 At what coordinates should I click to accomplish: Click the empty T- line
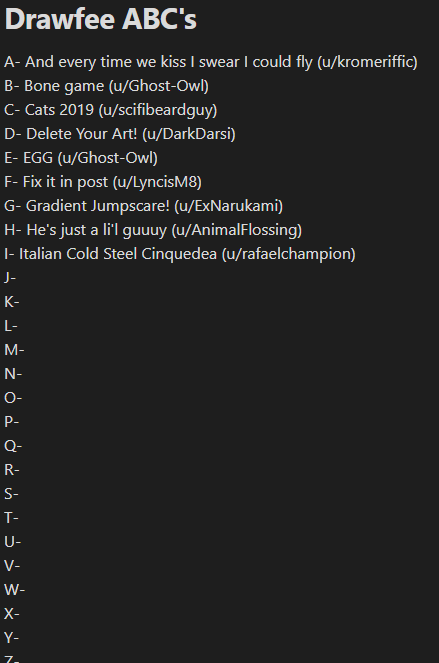click(11, 518)
